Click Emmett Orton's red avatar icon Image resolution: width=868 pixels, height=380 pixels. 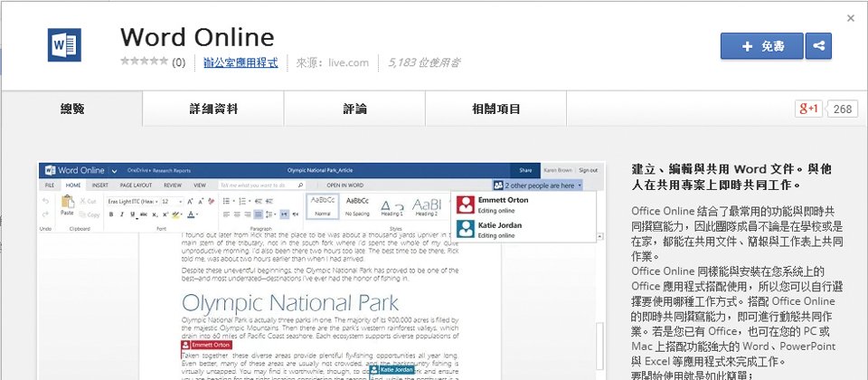pyautogui.click(x=466, y=204)
